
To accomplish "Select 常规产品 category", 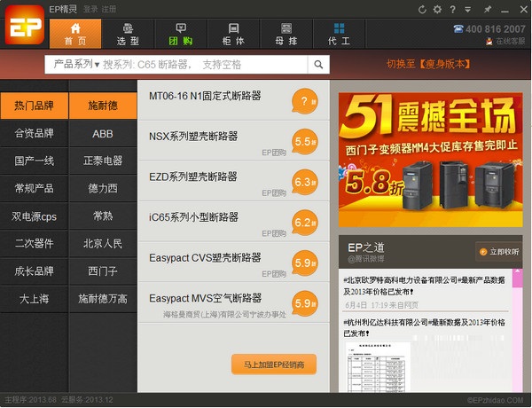I will [34, 188].
